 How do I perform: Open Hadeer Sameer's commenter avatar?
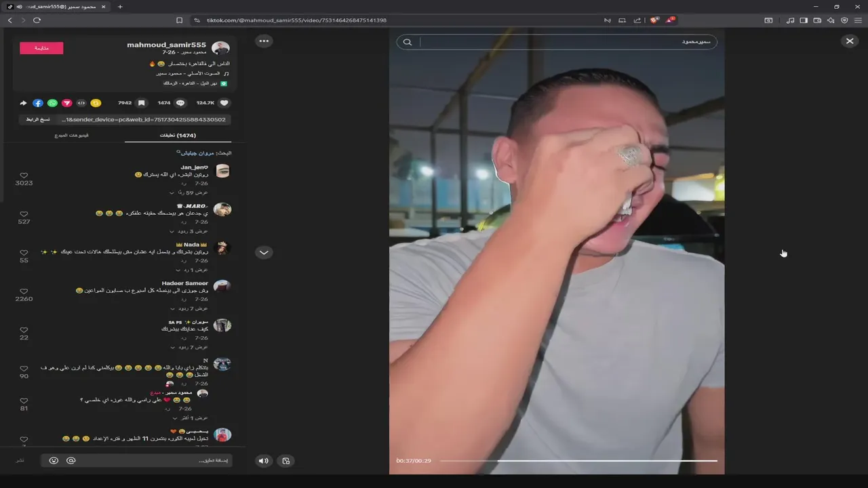click(222, 287)
